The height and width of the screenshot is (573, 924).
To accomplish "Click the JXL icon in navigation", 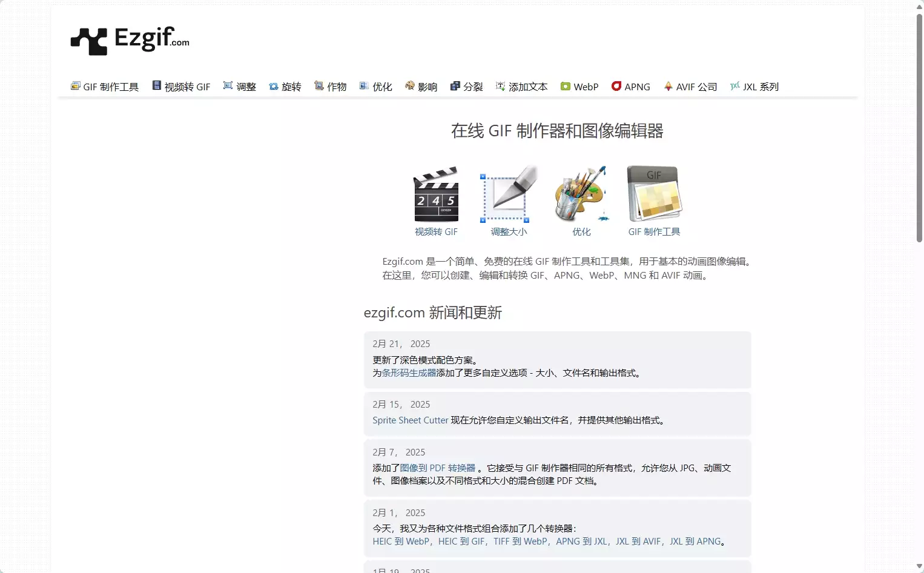I will pos(735,86).
